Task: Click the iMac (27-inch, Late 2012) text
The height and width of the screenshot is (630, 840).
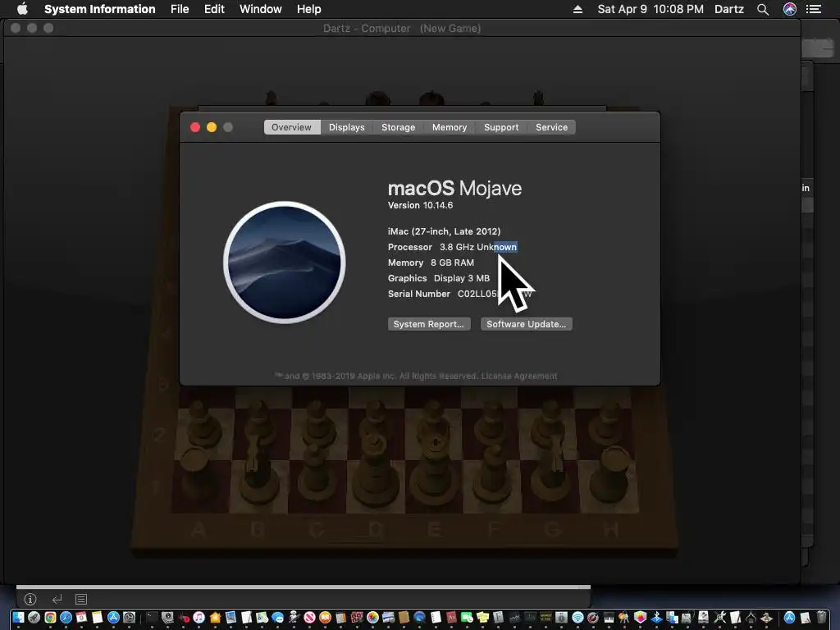Action: (x=444, y=231)
